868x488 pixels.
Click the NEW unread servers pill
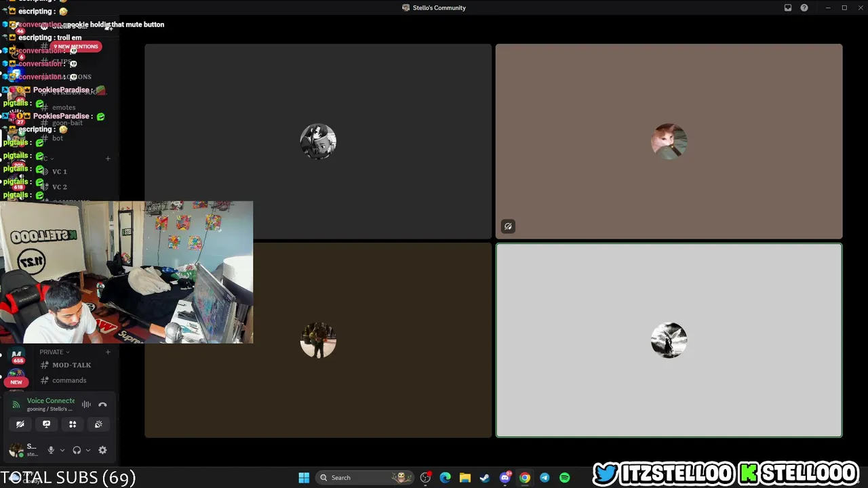click(16, 382)
